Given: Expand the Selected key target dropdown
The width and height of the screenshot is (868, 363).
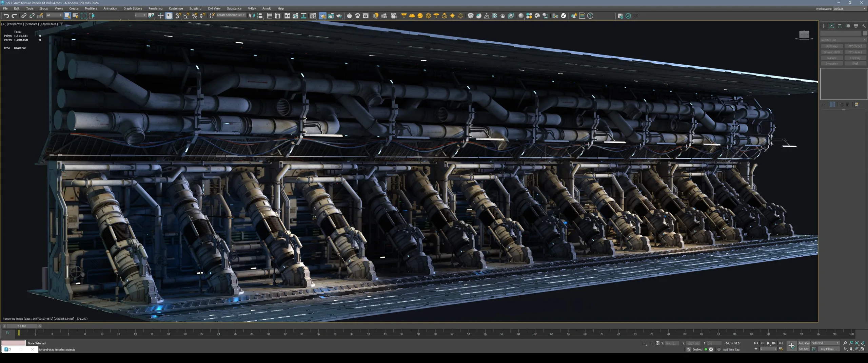Looking at the screenshot, I should click(825, 343).
